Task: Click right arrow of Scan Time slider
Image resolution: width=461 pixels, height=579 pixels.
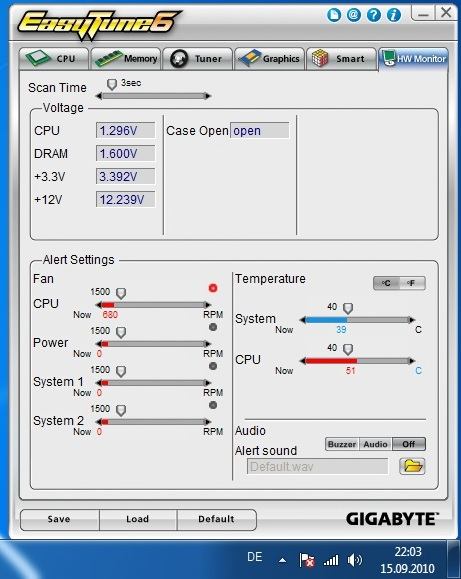Action: [x=208, y=96]
